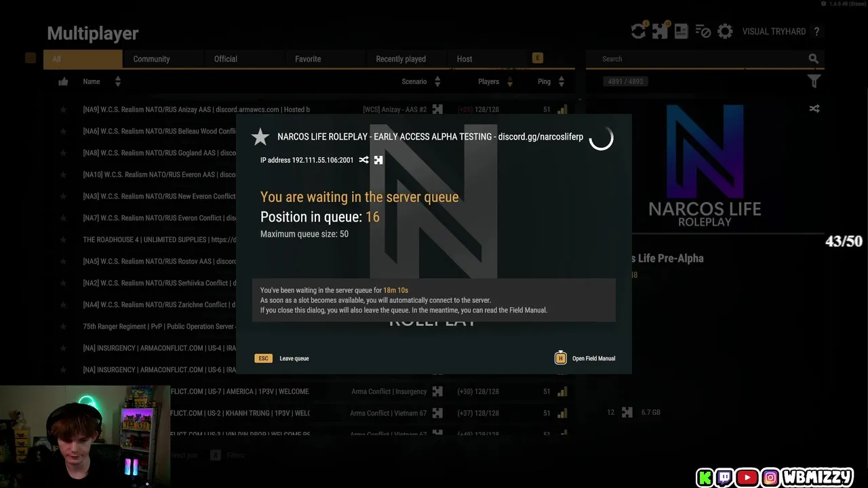Click the IP address 192.111.55.106:2001 text
This screenshot has height=488, width=868.
click(307, 160)
